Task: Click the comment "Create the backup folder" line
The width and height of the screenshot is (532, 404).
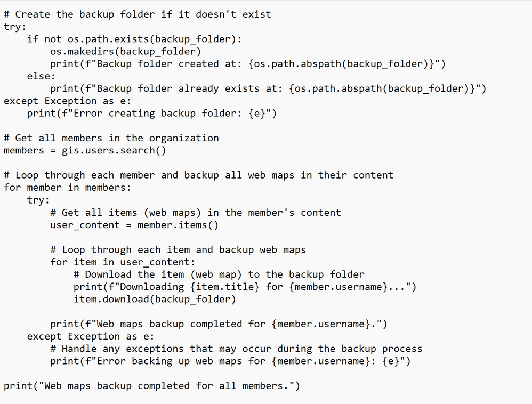Action: [x=137, y=14]
